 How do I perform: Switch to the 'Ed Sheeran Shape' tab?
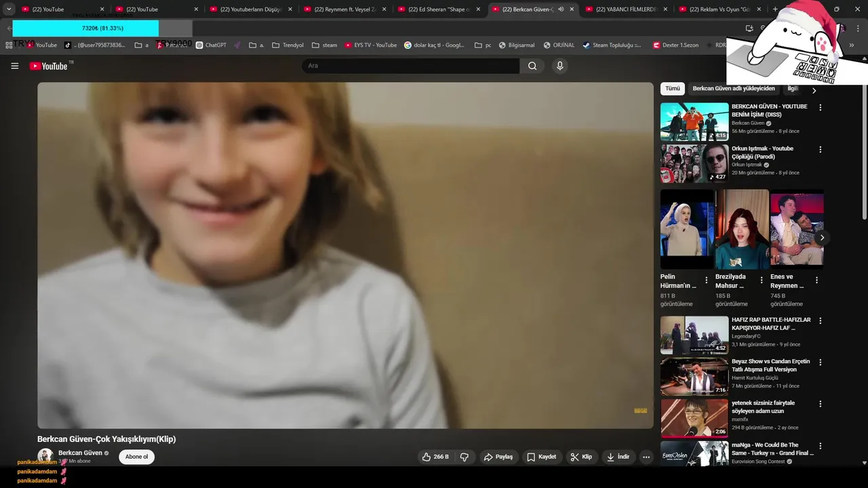tap(439, 9)
